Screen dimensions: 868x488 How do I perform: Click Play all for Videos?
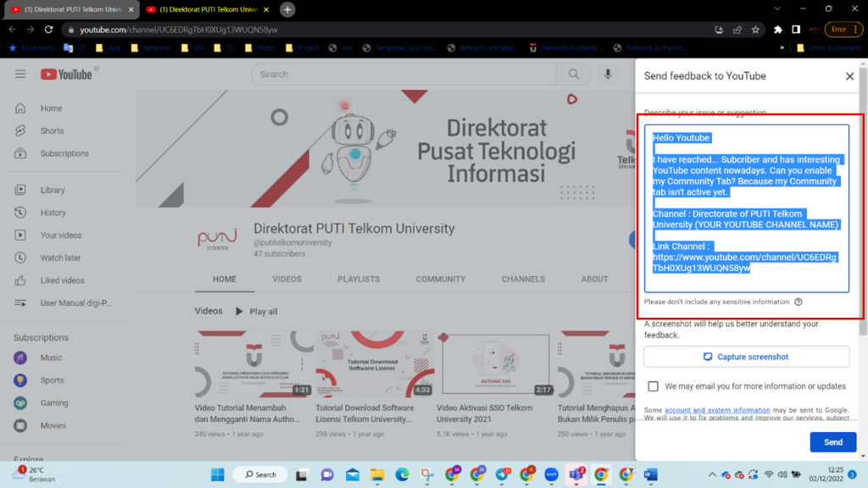pos(256,312)
